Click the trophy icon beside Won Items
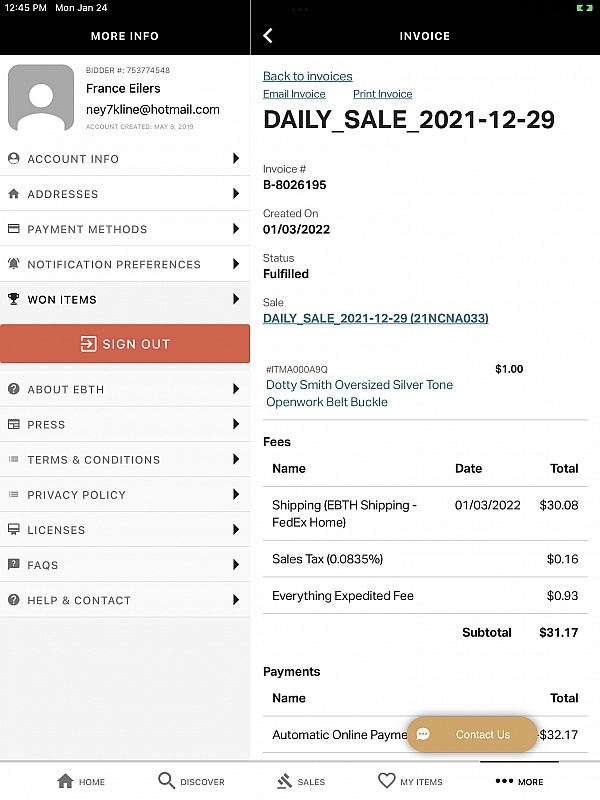 [14, 299]
